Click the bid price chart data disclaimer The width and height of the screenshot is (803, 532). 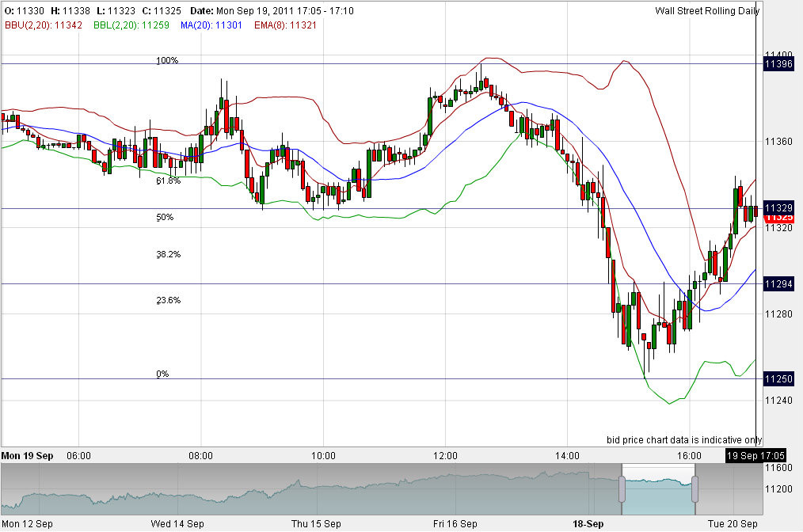(684, 440)
